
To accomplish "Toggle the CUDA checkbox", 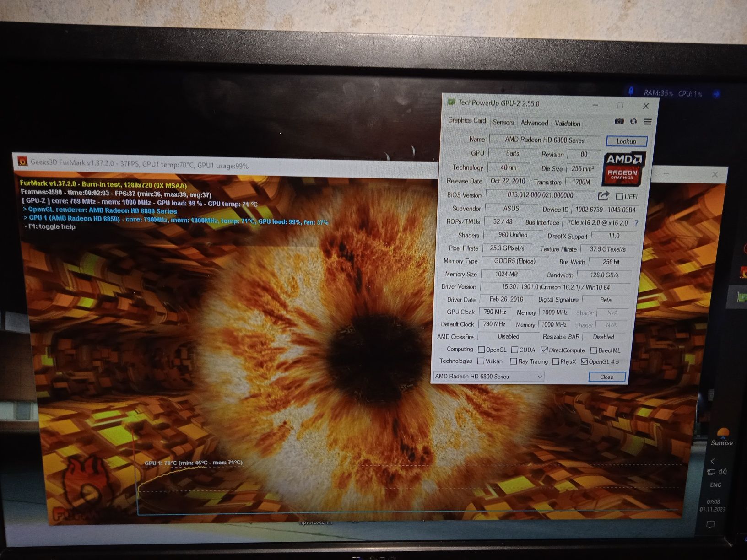I will [514, 350].
